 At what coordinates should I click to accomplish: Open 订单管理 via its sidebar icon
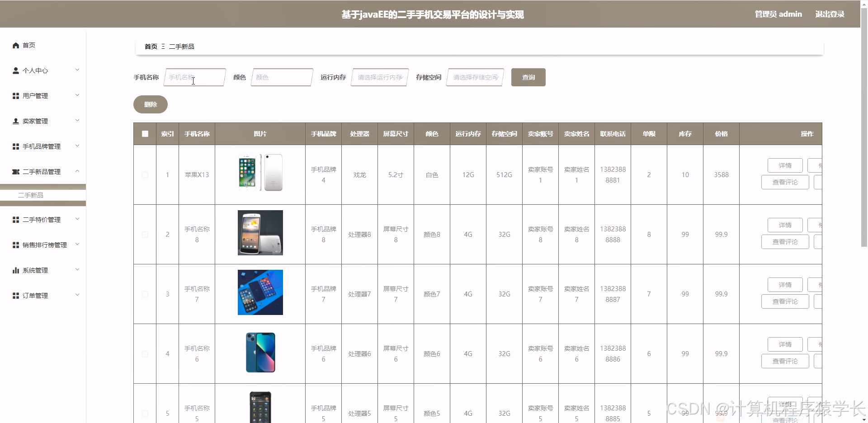(x=16, y=296)
